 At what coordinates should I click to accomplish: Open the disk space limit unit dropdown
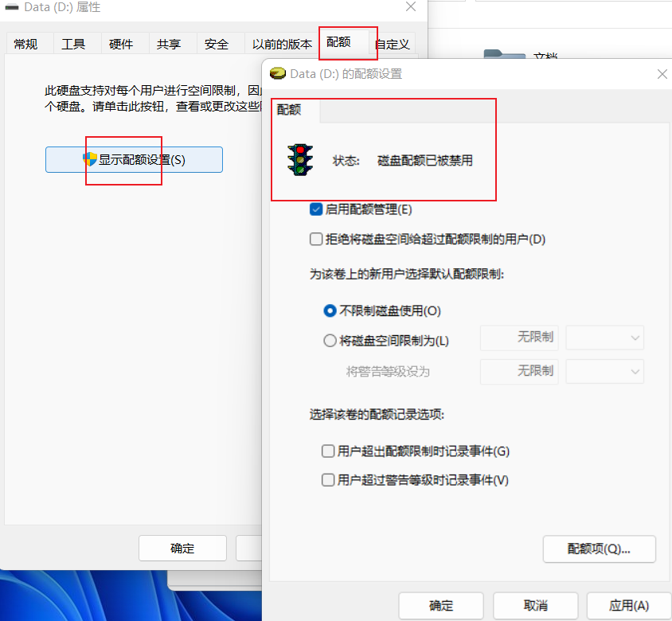604,338
